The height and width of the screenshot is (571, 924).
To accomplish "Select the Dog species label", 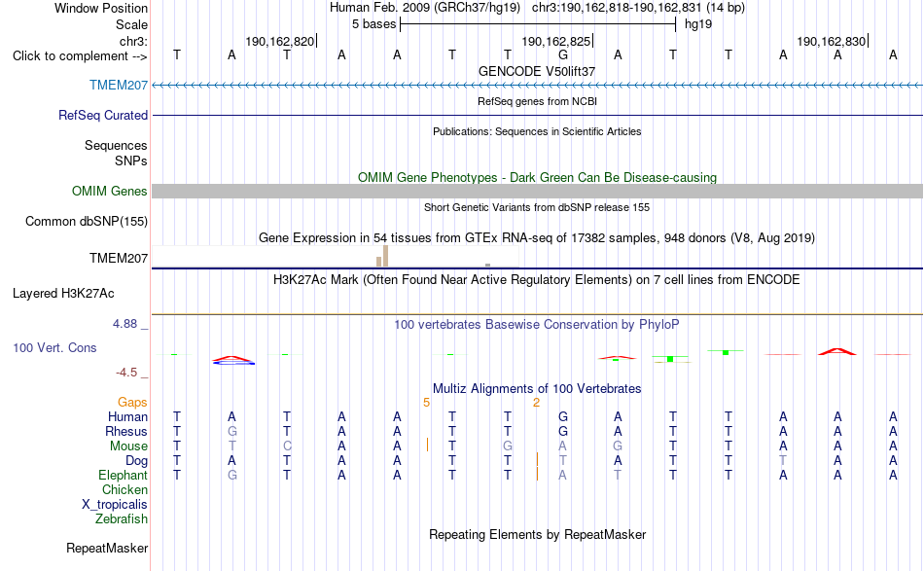I will (136, 461).
